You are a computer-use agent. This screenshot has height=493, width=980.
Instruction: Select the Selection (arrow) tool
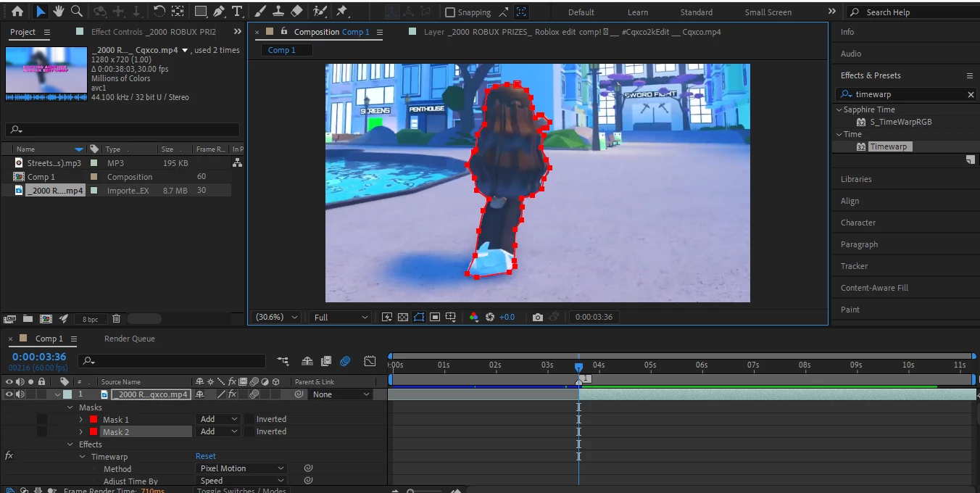click(40, 12)
